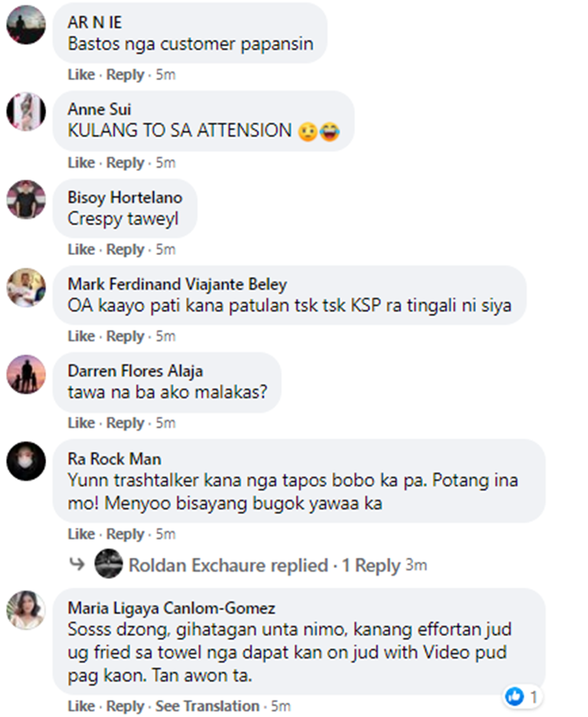Image resolution: width=588 pixels, height=717 pixels.
Task: Open Maria Ligaya Canlom-Gomez's profile photo
Action: point(26,610)
